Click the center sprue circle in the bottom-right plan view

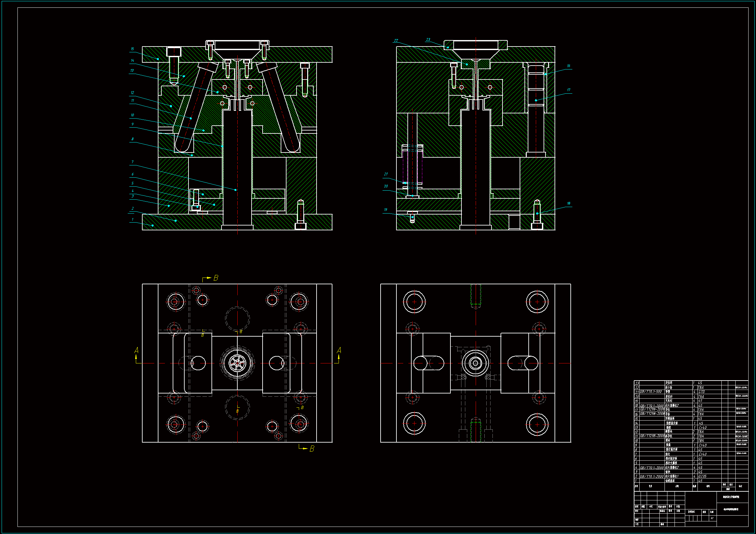[475, 363]
